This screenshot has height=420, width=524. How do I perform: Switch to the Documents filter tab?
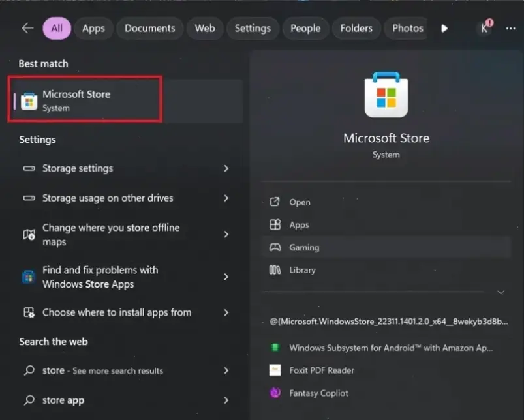(x=149, y=28)
